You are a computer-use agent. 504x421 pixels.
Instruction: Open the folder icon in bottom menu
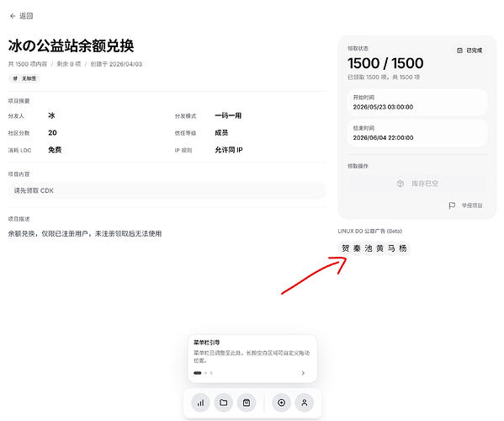pos(224,402)
